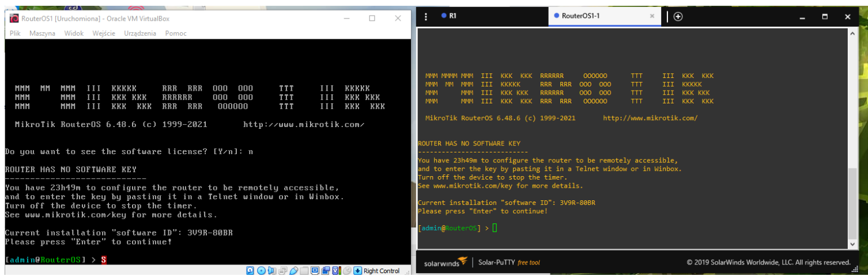Click the terminal scrollbar down arrow
Viewport: 868px width, 276px height.
pyautogui.click(x=853, y=244)
